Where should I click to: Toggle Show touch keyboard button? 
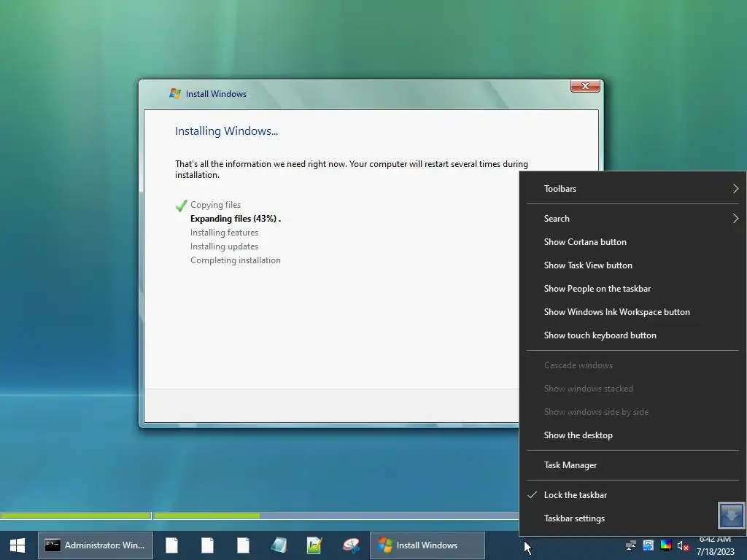pyautogui.click(x=632, y=335)
